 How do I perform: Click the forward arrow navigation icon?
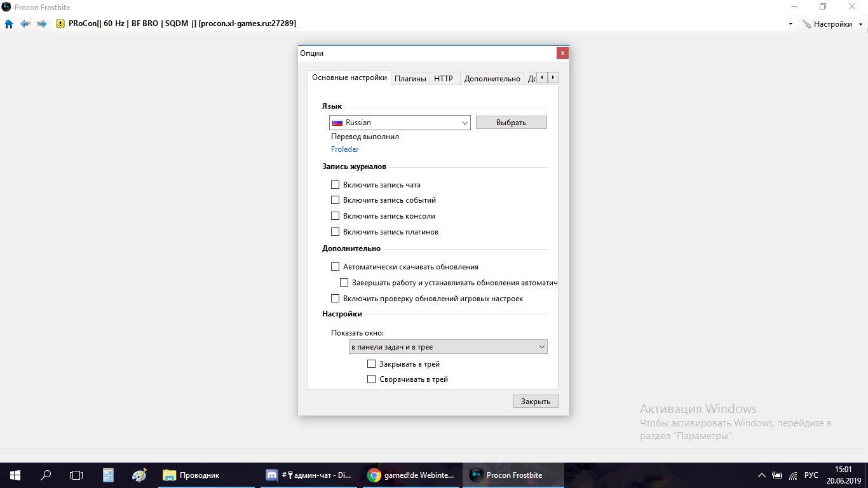[x=41, y=24]
